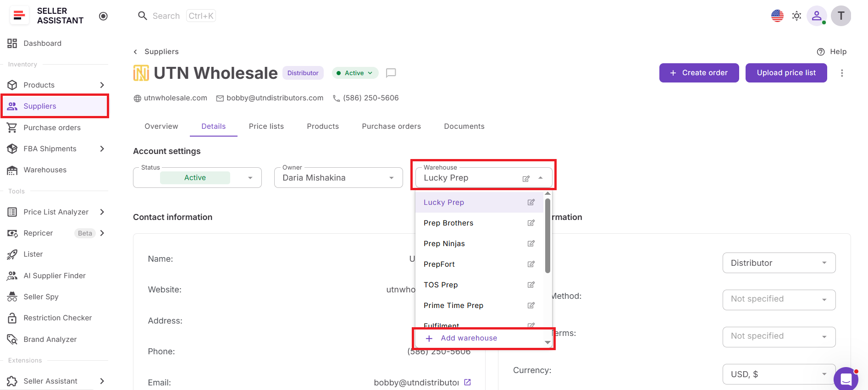Select TOS Prep warehouse option
This screenshot has width=868, height=390.
pos(479,285)
